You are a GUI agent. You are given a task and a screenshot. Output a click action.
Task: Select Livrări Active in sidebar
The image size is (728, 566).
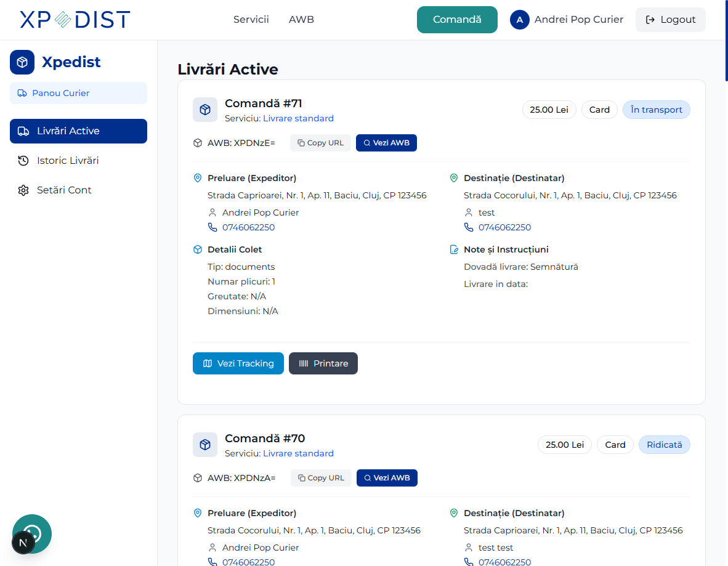click(x=78, y=131)
